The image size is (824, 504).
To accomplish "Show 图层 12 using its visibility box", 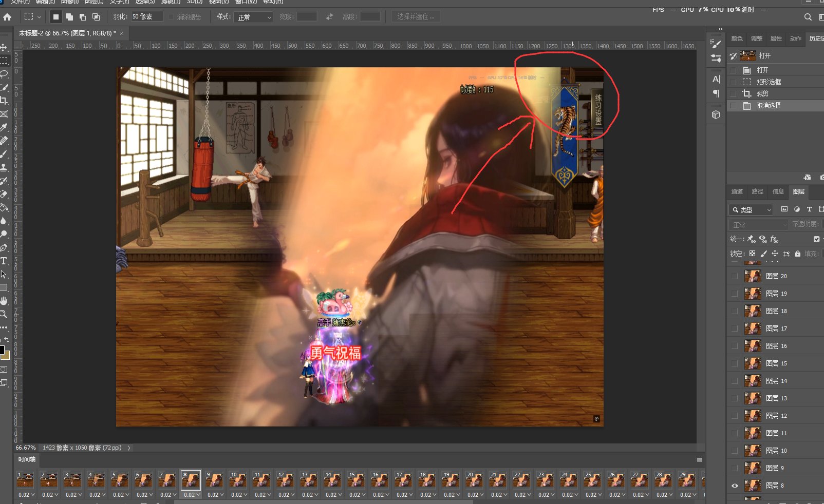I will [x=735, y=416].
